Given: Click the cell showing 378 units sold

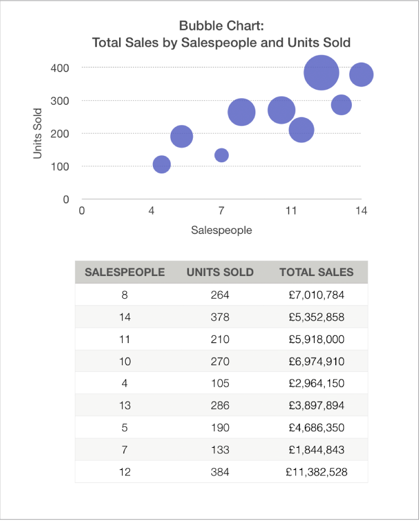Looking at the screenshot, I should coord(220,317).
